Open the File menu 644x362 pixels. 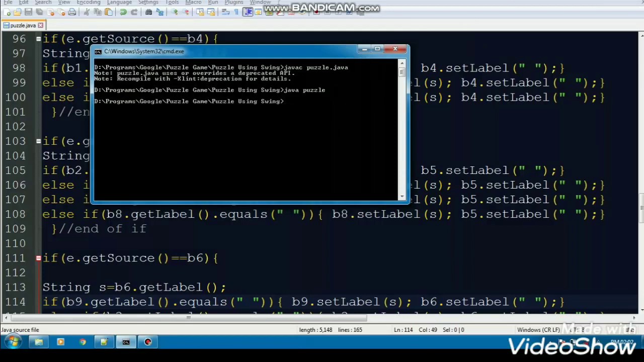8,3
